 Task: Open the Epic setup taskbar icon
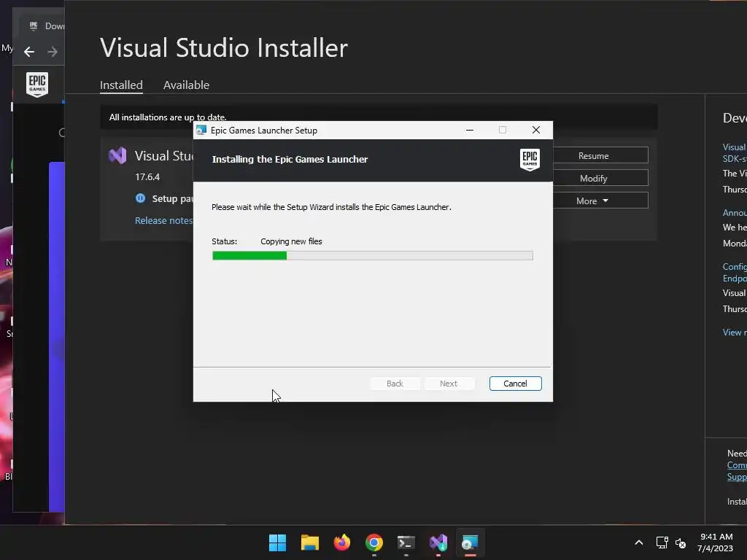coord(471,542)
